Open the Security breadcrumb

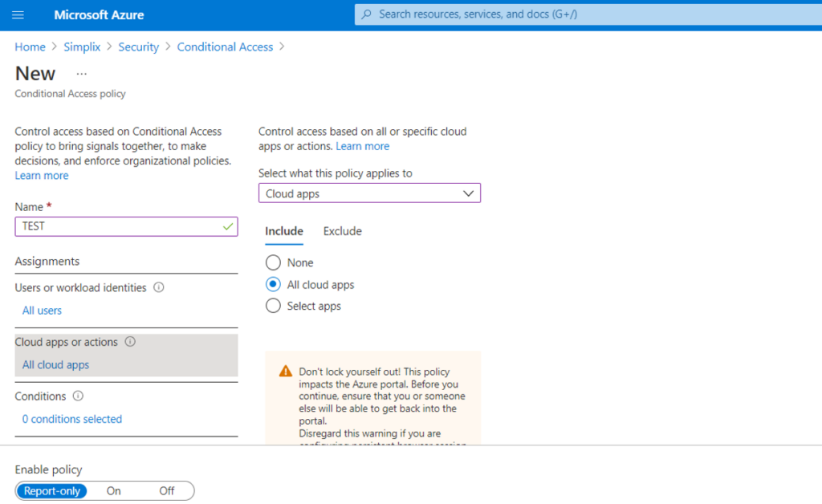pos(138,47)
